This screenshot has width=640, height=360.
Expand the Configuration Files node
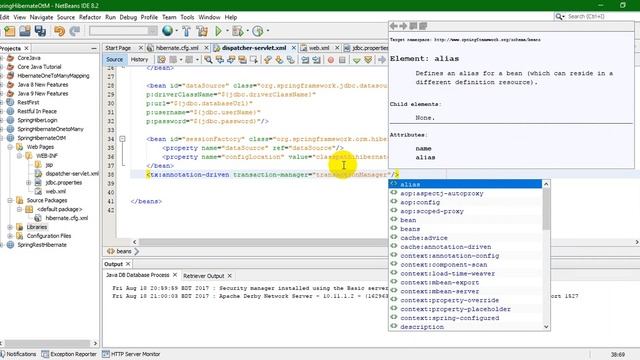point(10,236)
